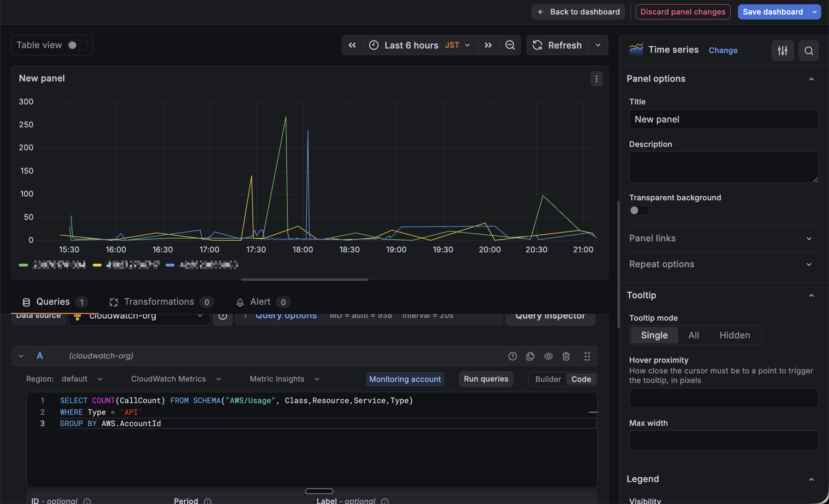Click the query A help icon
The height and width of the screenshot is (504, 829).
[x=512, y=356]
